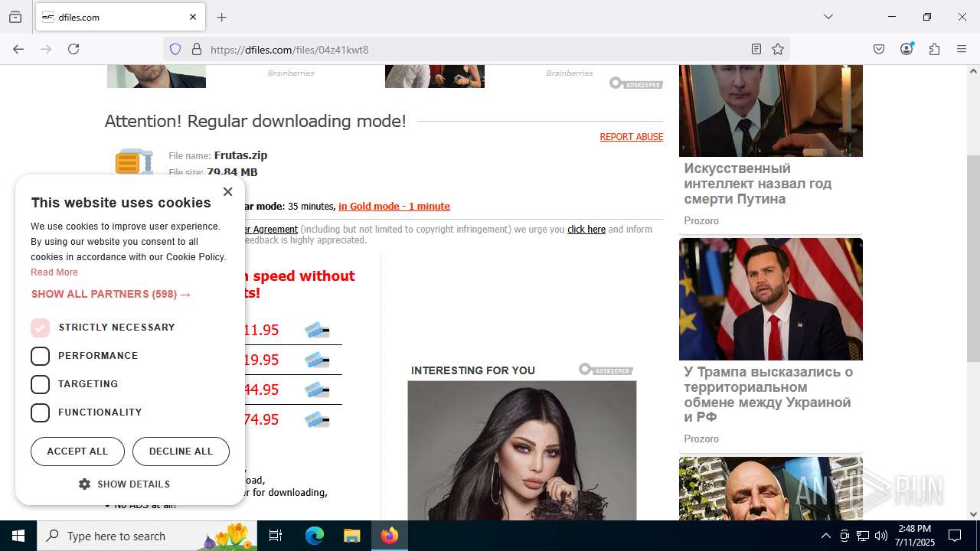Save page to Pocket
The image size is (980, 551).
click(879, 49)
